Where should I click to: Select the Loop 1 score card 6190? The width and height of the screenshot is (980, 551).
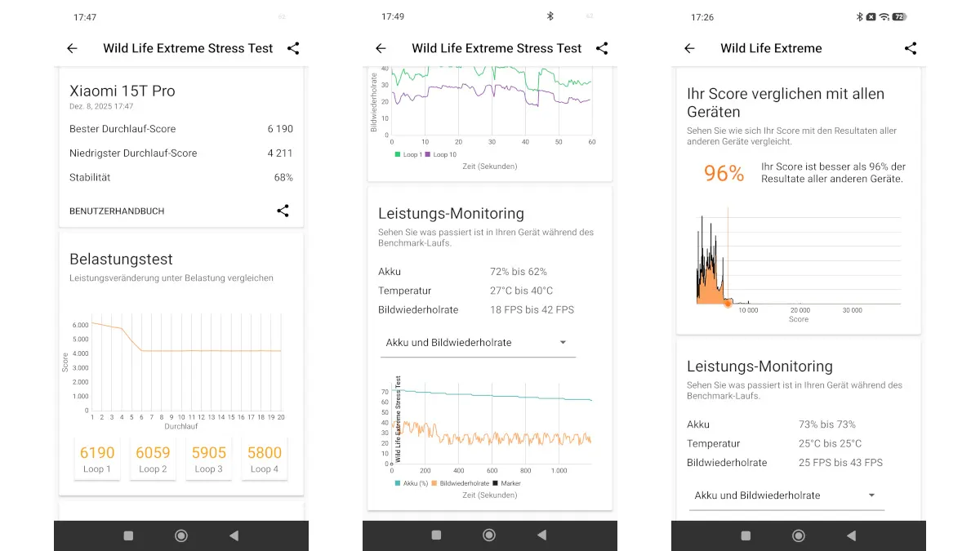(97, 458)
